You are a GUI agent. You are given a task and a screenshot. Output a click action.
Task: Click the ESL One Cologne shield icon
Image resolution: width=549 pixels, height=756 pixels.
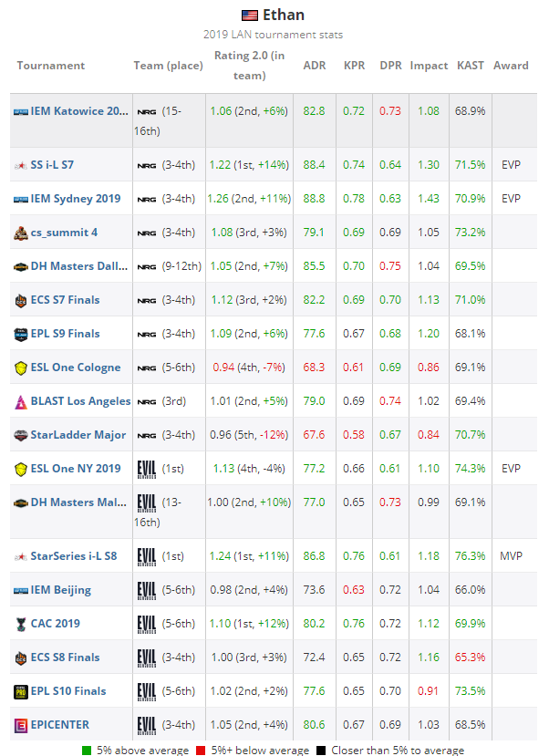point(21,368)
